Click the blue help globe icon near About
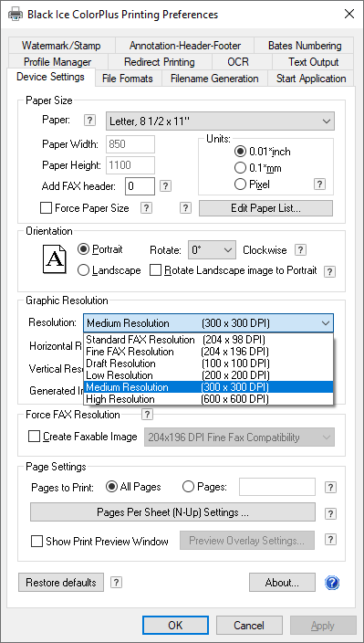Screen dimensions: 364x643 [332, 583]
